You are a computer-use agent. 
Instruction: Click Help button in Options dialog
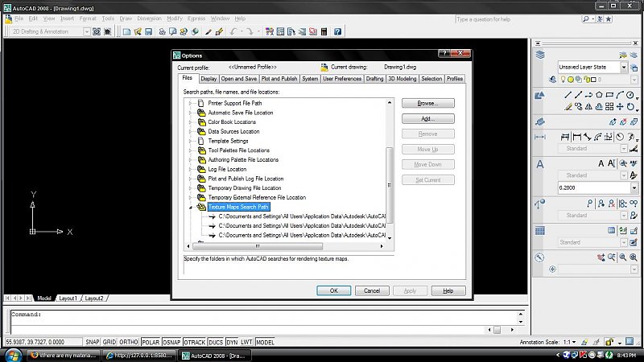[448, 290]
